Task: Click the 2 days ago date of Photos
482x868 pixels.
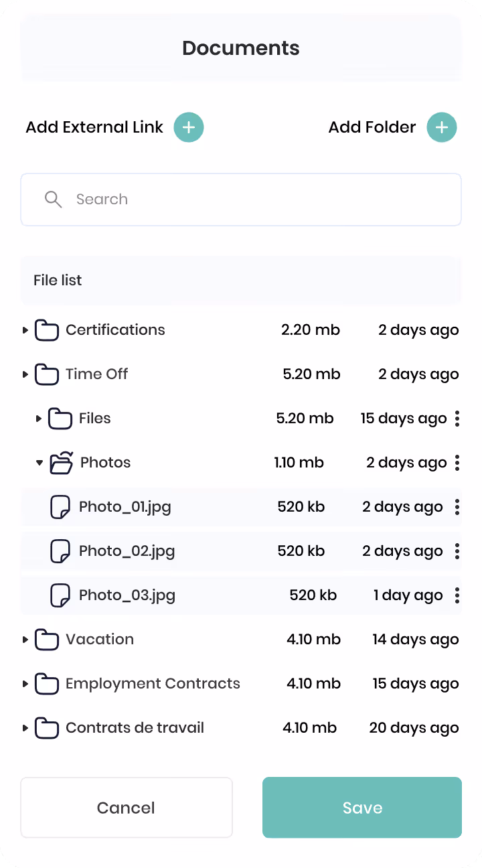Action: click(407, 463)
